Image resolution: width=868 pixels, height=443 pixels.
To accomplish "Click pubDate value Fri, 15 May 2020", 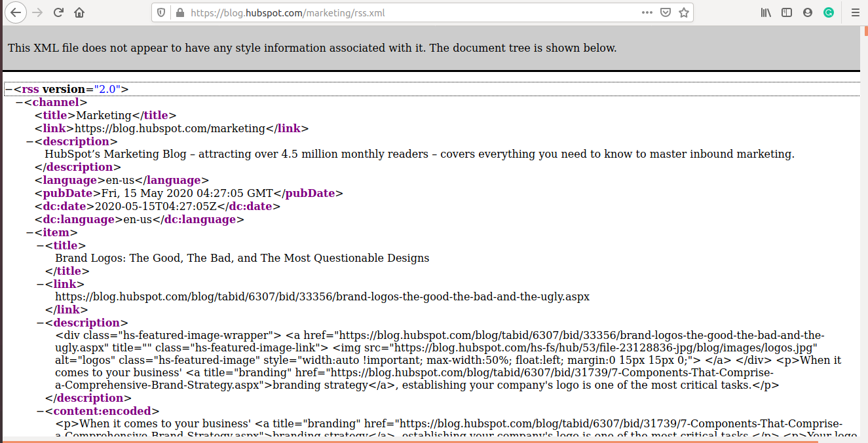I will [187, 193].
